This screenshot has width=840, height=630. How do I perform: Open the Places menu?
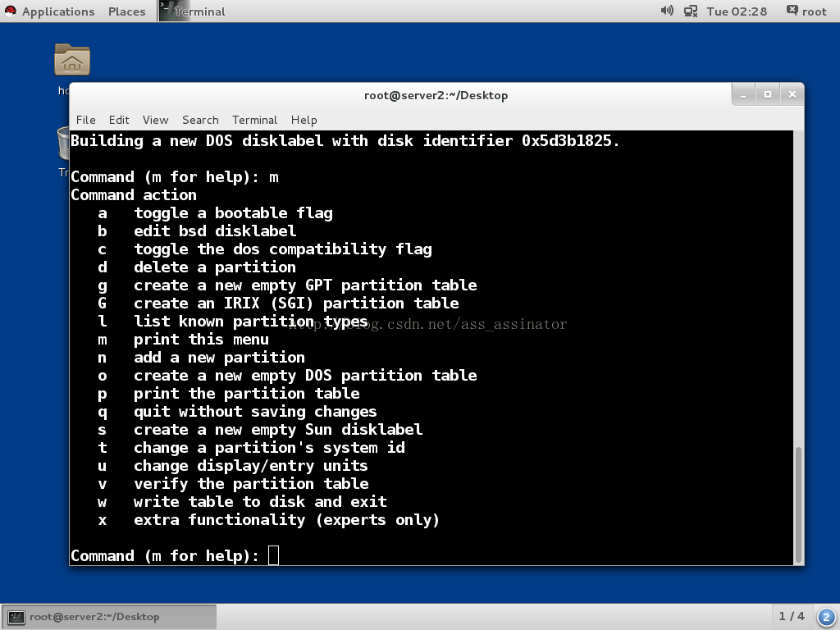pyautogui.click(x=126, y=11)
